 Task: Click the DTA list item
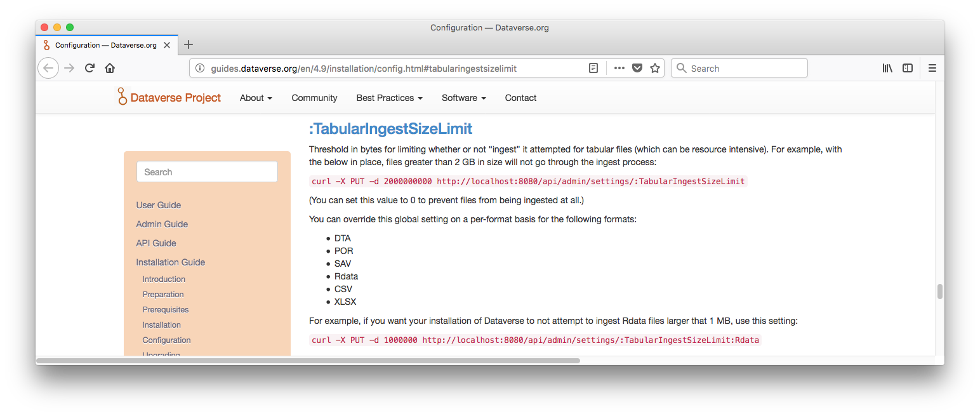coord(343,238)
